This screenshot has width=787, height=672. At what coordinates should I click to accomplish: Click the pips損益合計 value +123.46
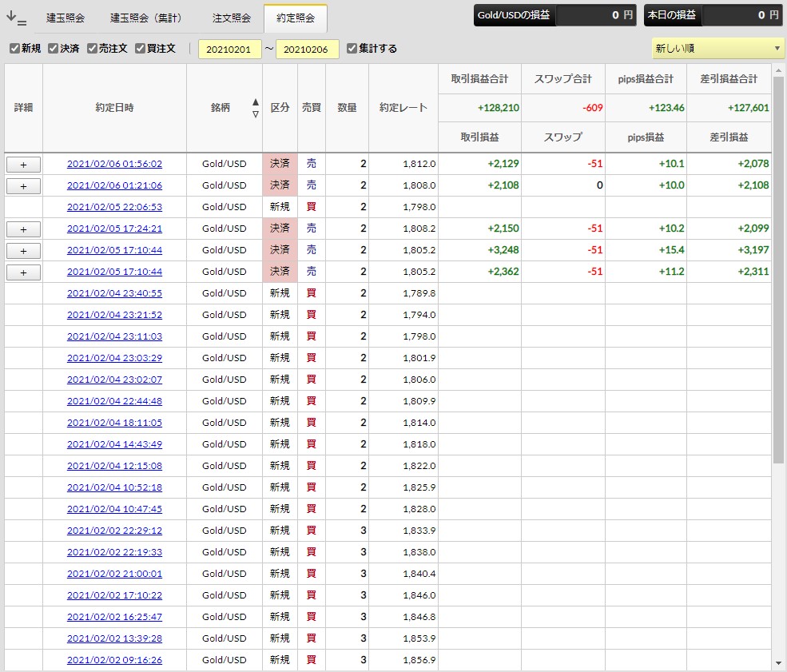pyautogui.click(x=666, y=108)
